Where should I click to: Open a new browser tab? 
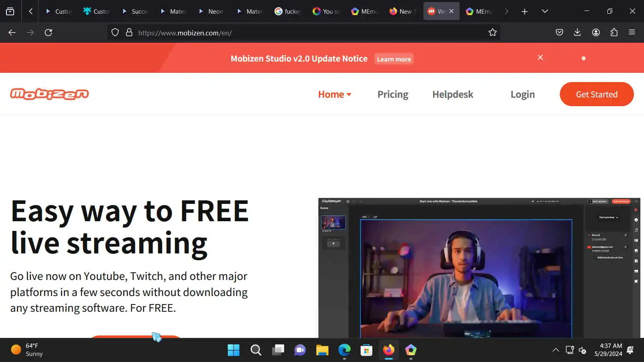[x=524, y=11]
